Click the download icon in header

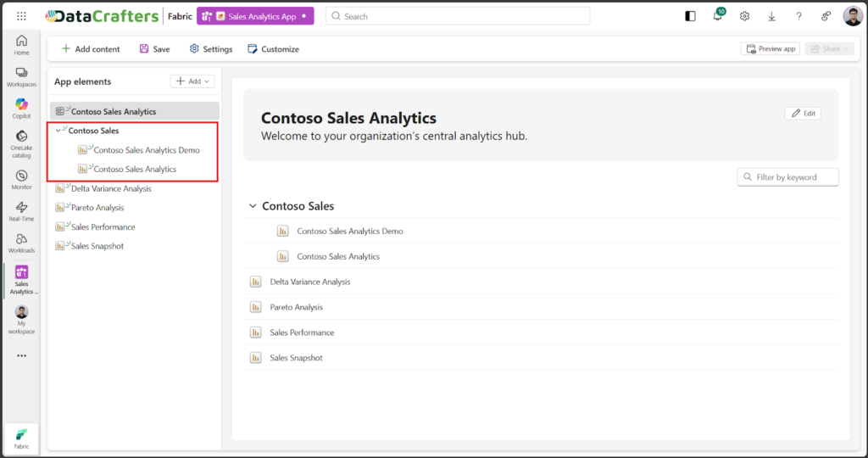click(x=771, y=16)
